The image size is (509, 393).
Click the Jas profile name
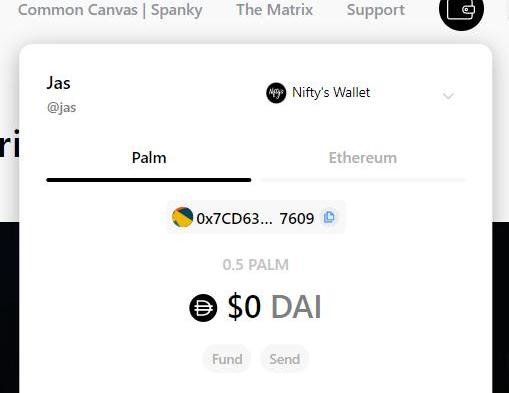coord(58,83)
